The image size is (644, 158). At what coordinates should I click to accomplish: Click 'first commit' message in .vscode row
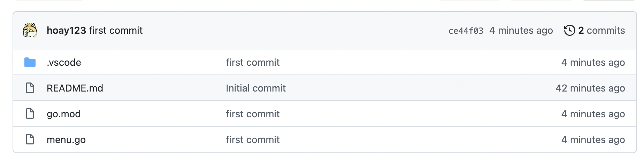coord(253,63)
